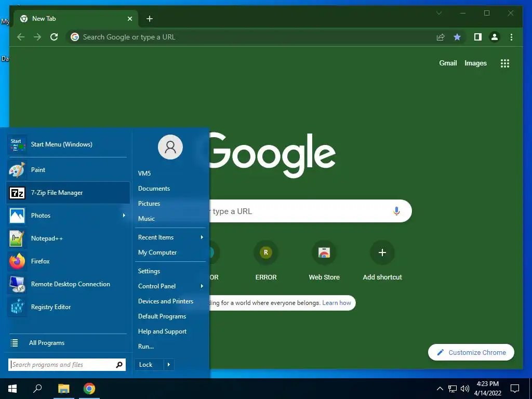
Task: Click the share page icon in address bar
Action: (x=441, y=37)
